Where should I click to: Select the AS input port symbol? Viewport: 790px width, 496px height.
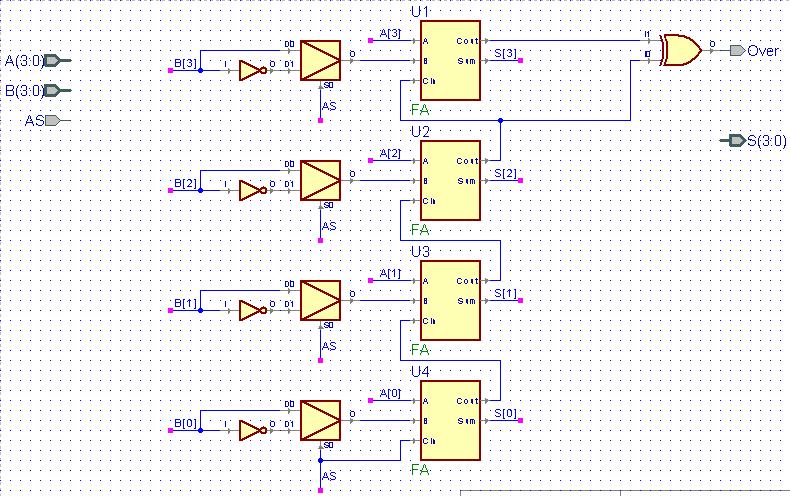pos(57,120)
